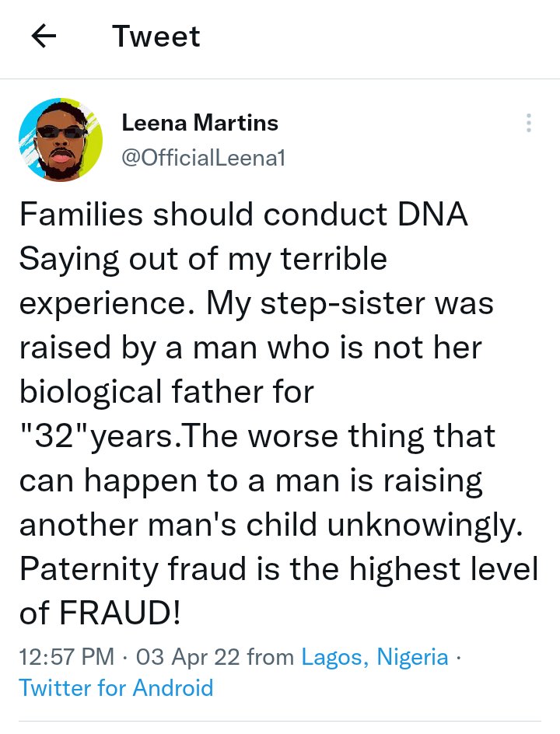Click the word 'step-sister' in the tweet
Image resolution: width=560 pixels, height=734 pixels.
[x=343, y=304]
